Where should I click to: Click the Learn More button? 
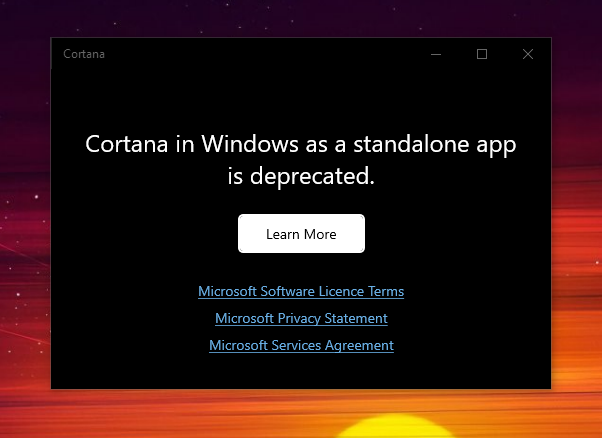point(301,234)
